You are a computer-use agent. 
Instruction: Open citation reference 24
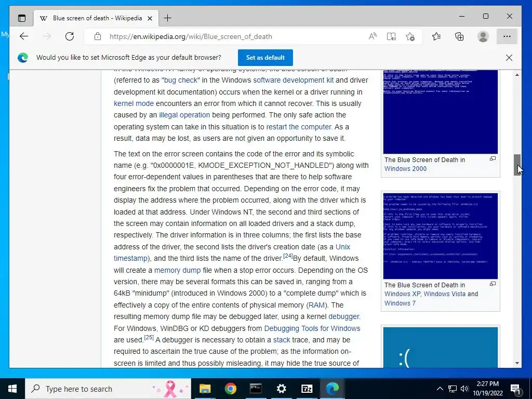tap(288, 256)
